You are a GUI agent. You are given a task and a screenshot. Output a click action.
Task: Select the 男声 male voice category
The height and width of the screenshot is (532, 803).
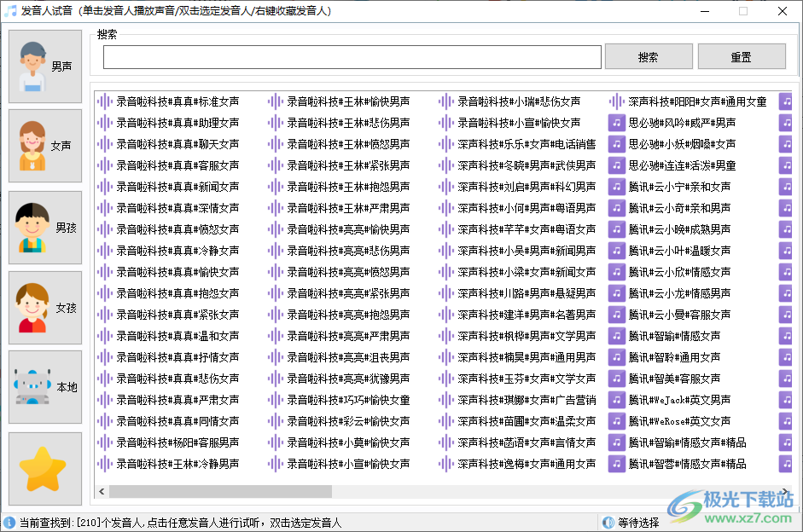pos(45,66)
